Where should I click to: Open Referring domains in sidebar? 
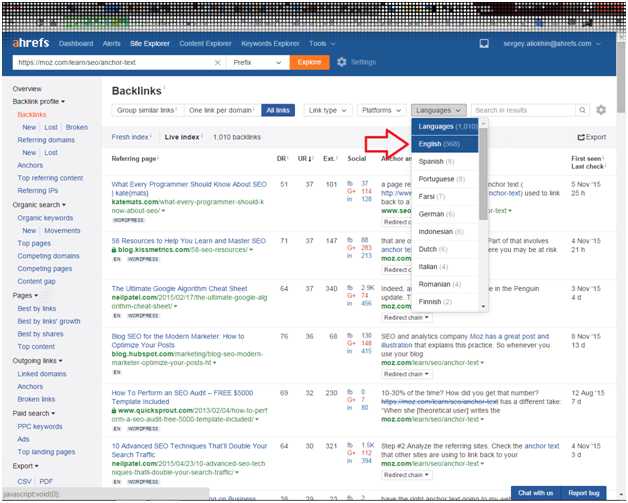pyautogui.click(x=46, y=140)
